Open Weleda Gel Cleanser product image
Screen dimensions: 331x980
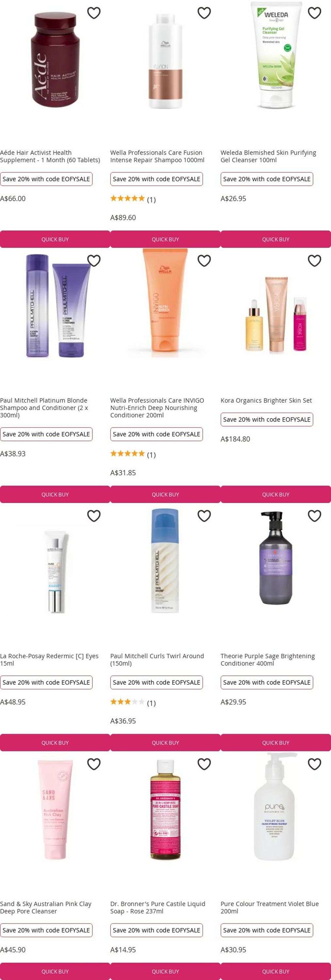tap(276, 55)
